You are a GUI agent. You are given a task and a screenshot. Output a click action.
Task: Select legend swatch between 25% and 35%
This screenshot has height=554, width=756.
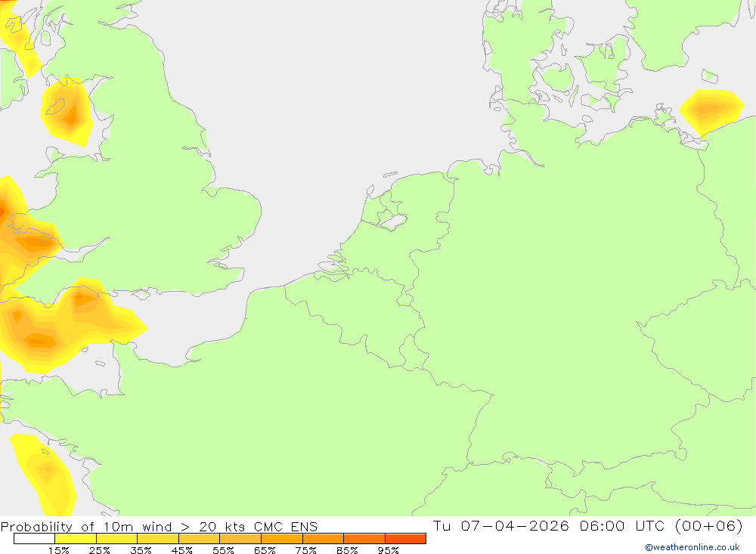point(116,539)
